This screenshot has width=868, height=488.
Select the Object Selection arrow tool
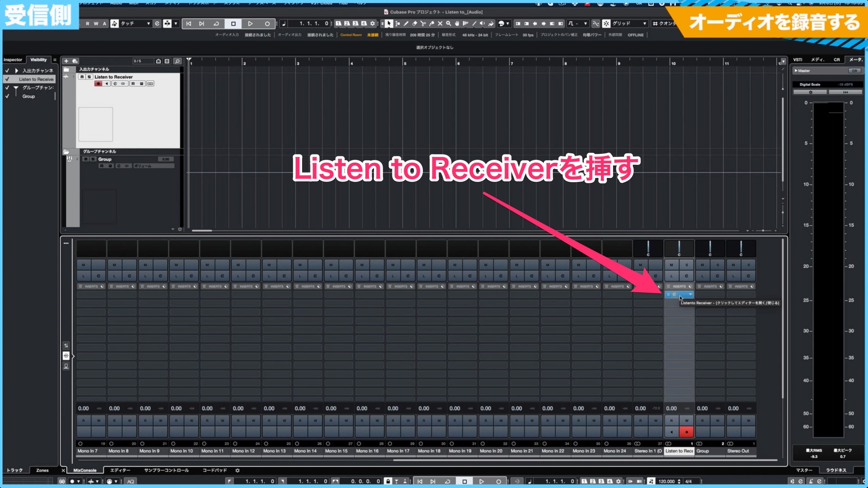click(389, 23)
